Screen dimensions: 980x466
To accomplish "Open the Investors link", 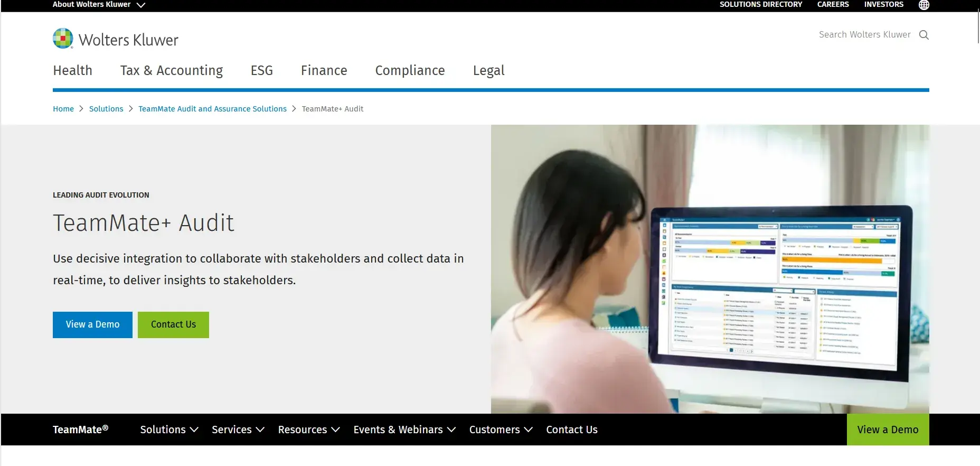I will pyautogui.click(x=884, y=4).
